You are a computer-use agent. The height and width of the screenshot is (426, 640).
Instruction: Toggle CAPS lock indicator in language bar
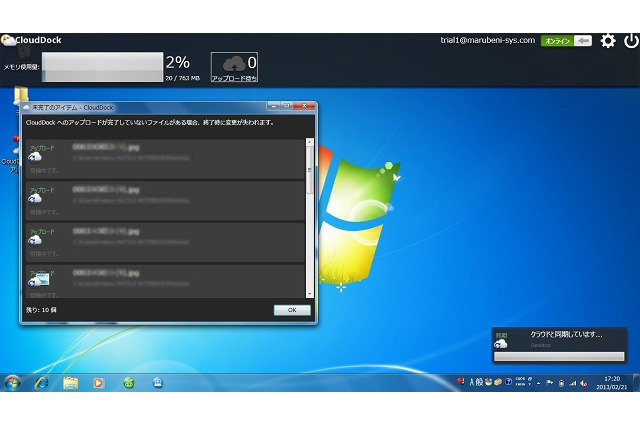point(520,379)
